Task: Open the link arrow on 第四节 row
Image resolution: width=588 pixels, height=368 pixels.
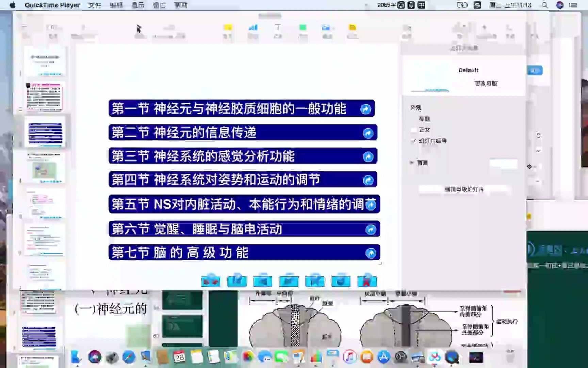Action: [x=368, y=180]
